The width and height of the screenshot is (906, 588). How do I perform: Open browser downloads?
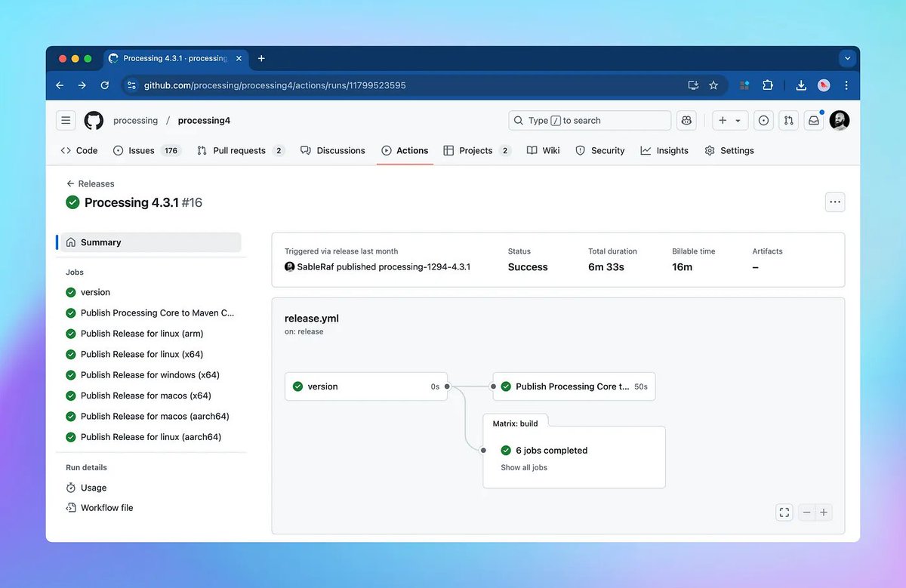point(802,85)
